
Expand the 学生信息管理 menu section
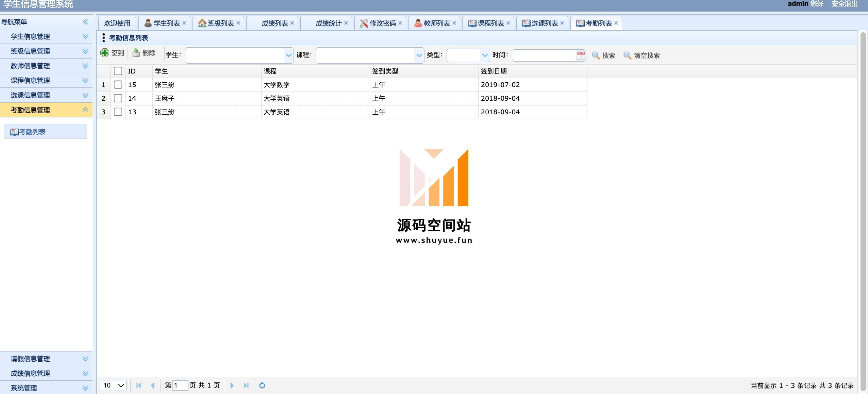pyautogui.click(x=46, y=37)
